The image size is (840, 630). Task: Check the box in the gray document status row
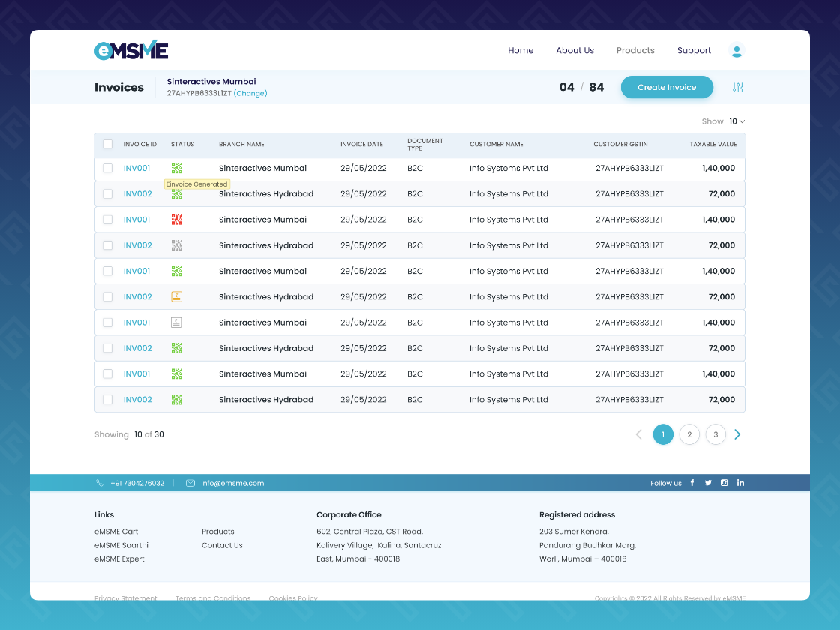pyautogui.click(x=108, y=322)
